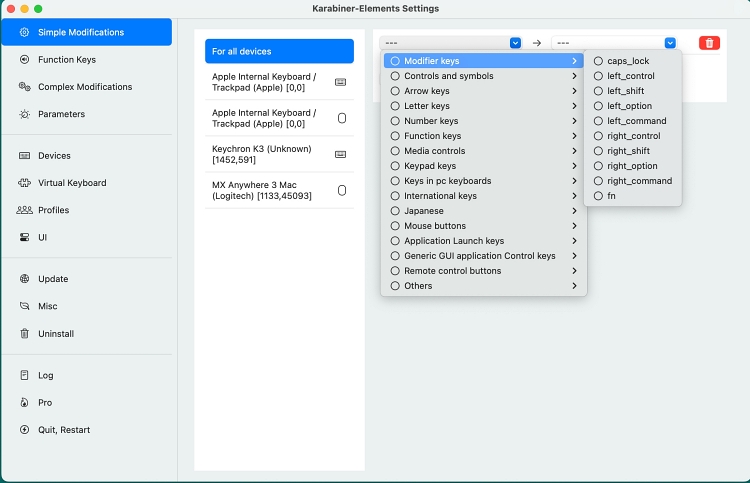Select left_control radio option
The width and height of the screenshot is (750, 483).
point(598,76)
